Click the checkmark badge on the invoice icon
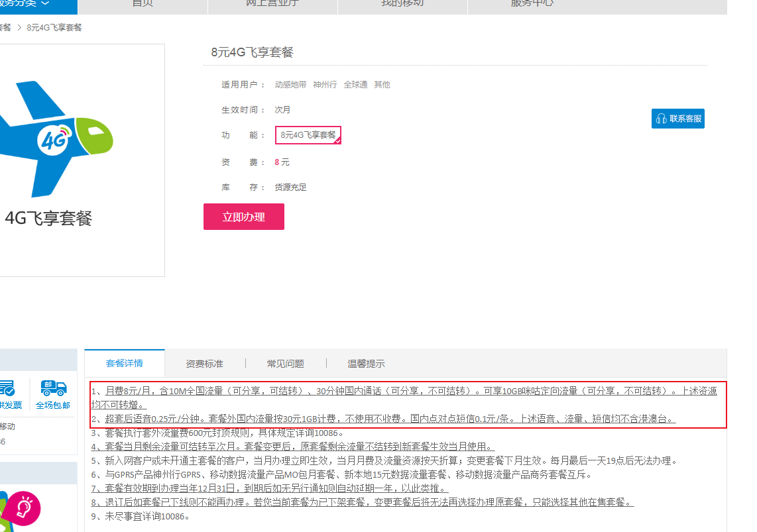 tap(9, 391)
